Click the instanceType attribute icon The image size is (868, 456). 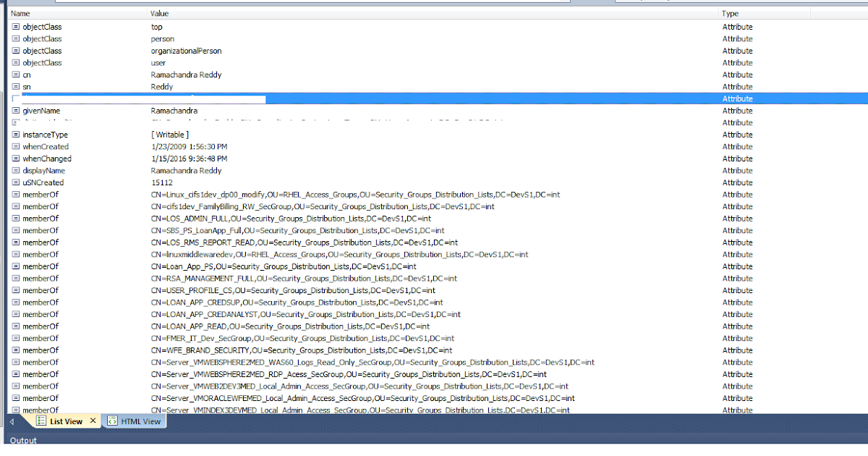pyautogui.click(x=16, y=135)
